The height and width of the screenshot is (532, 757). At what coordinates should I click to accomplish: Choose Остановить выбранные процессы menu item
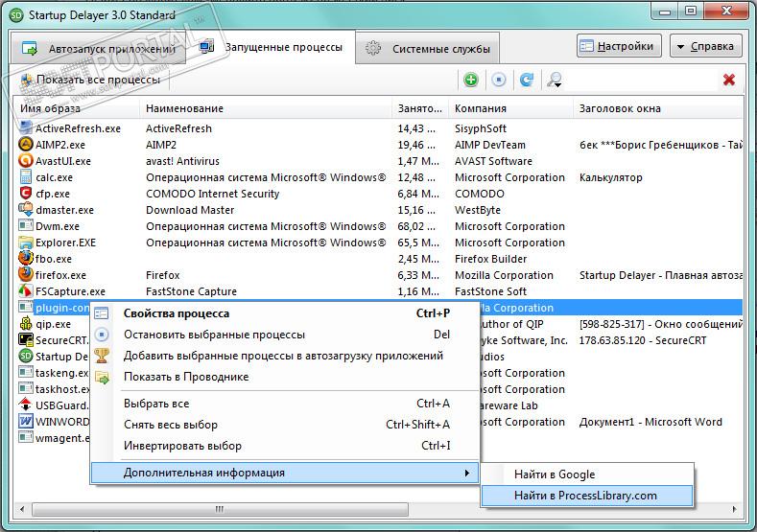285,335
